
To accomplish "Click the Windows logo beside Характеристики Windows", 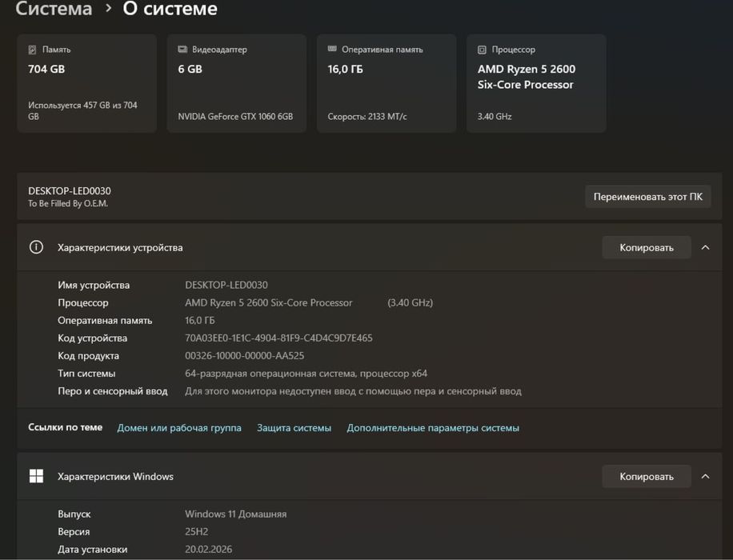I will 36,476.
